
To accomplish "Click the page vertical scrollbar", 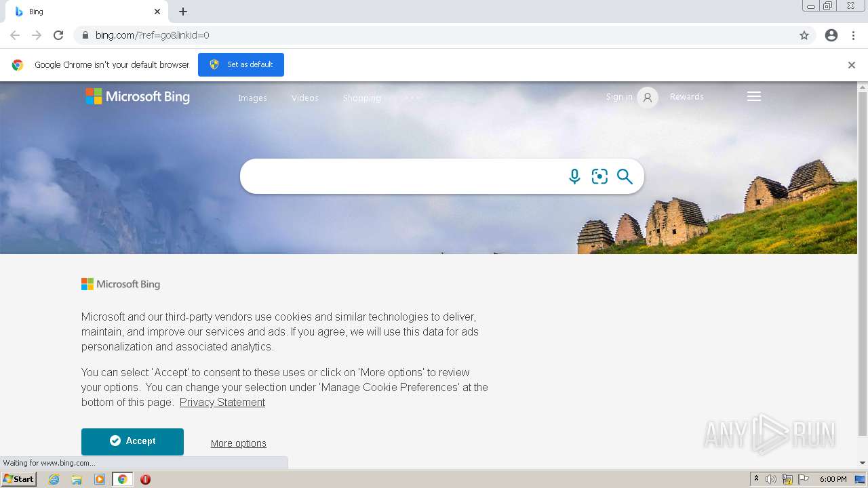I will coord(863,264).
